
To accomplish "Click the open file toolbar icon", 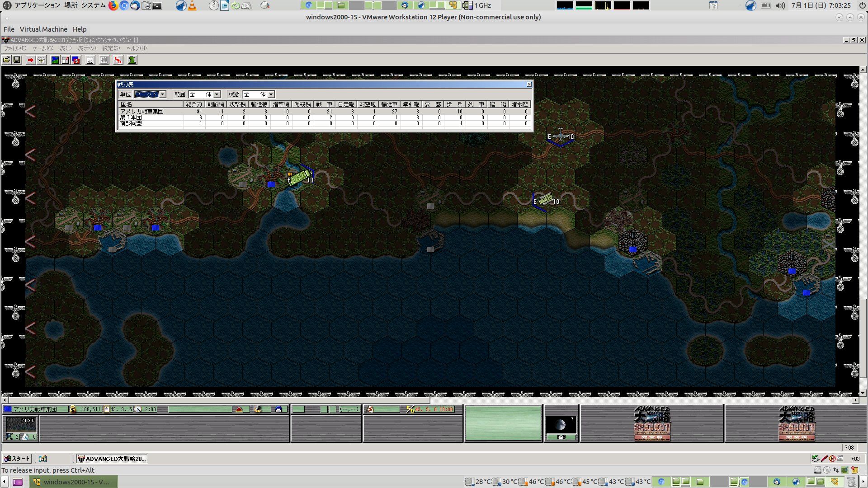I will [6, 60].
